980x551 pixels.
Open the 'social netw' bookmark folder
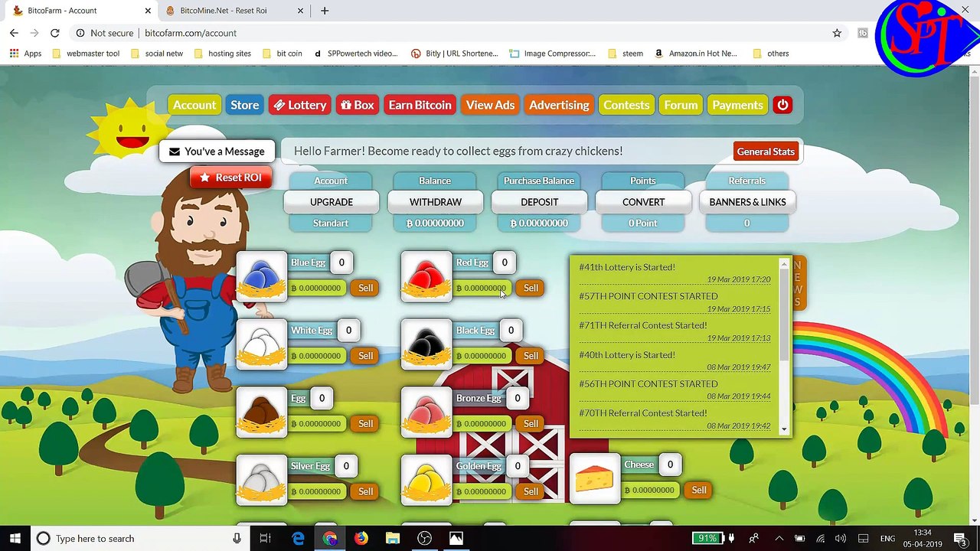click(x=156, y=54)
